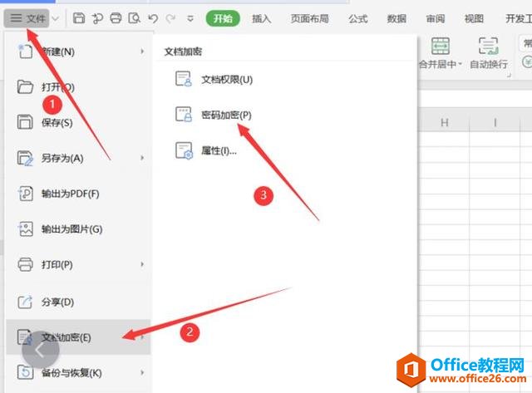Open the 数据 ribbon tab
Screen dimensions: 532x393
397,18
